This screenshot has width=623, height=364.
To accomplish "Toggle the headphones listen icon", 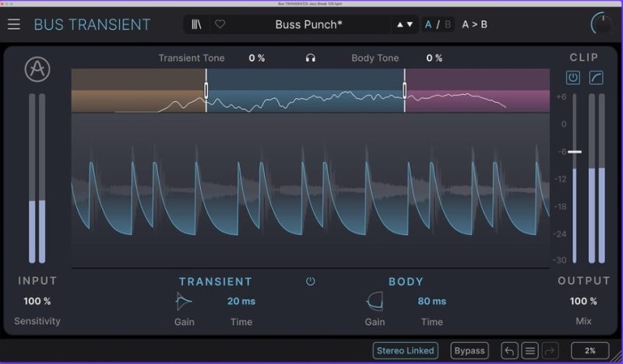I will [310, 58].
